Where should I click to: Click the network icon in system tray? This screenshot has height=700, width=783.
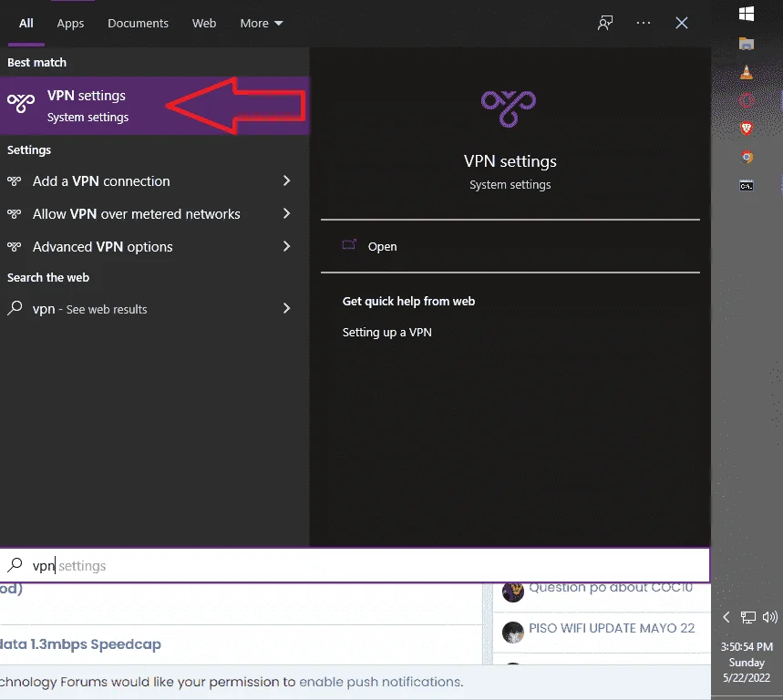coord(748,618)
